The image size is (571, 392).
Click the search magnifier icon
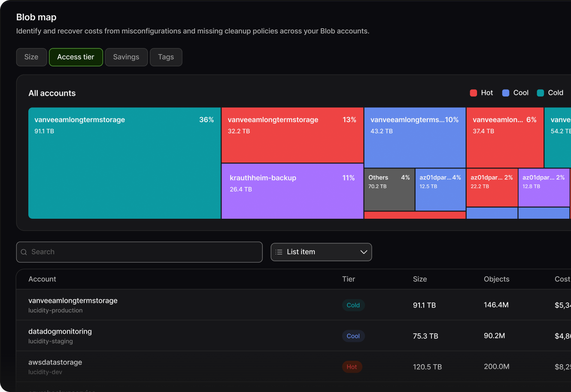click(x=24, y=252)
